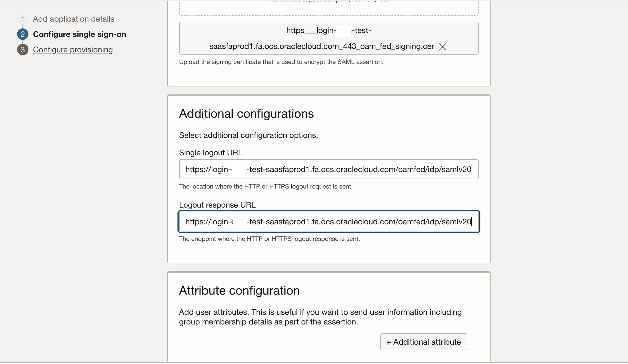Click the uploaded oam_fed_signing.cer file name
Viewport: 628px width, 364px height.
pos(321,46)
